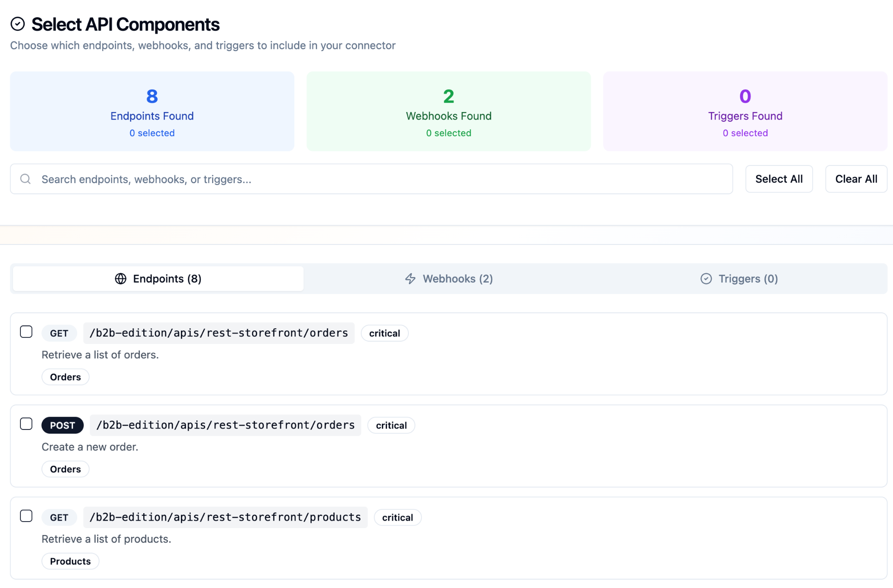The width and height of the screenshot is (893, 588).
Task: Click the lightning bolt icon on the Webhooks tab
Action: coord(410,278)
